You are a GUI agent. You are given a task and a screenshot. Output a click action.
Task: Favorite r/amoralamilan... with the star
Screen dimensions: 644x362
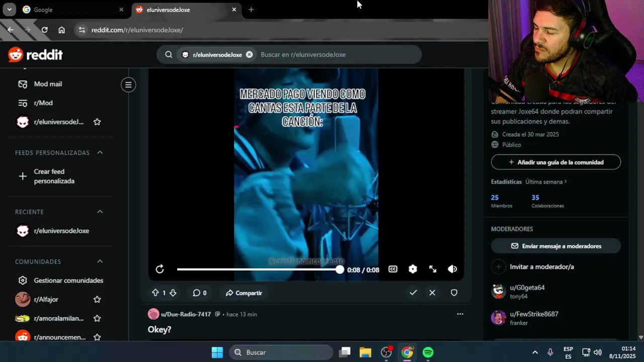(97, 318)
